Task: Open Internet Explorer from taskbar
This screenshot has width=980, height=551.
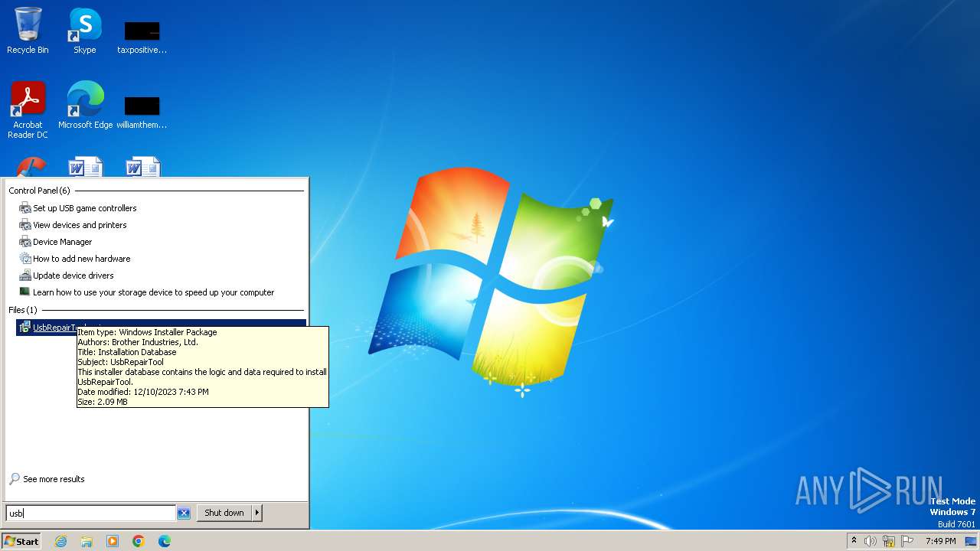Action: click(x=61, y=541)
